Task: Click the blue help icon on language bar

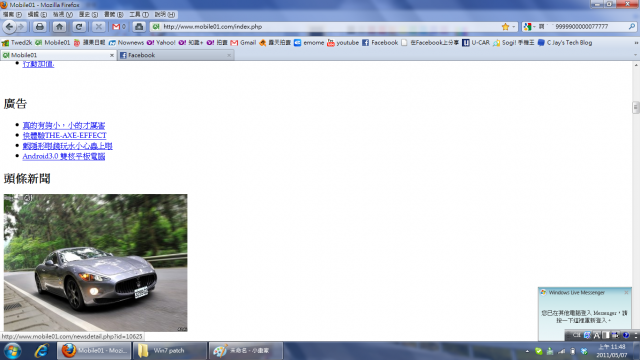Action: (x=626, y=335)
